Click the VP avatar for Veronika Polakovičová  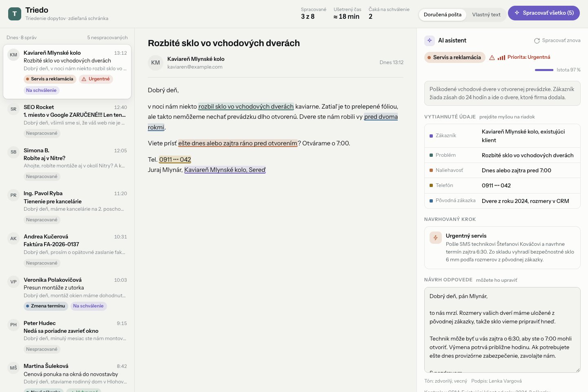pos(13,282)
